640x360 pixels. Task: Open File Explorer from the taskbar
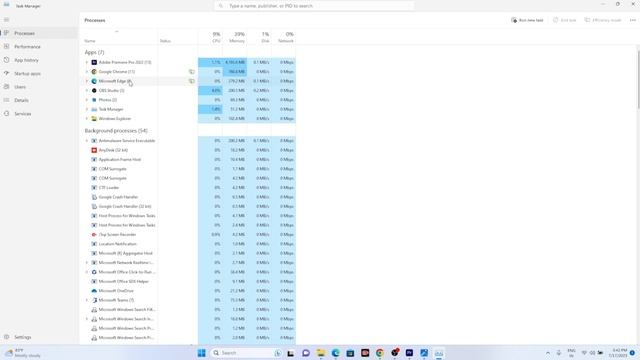pos(321,353)
